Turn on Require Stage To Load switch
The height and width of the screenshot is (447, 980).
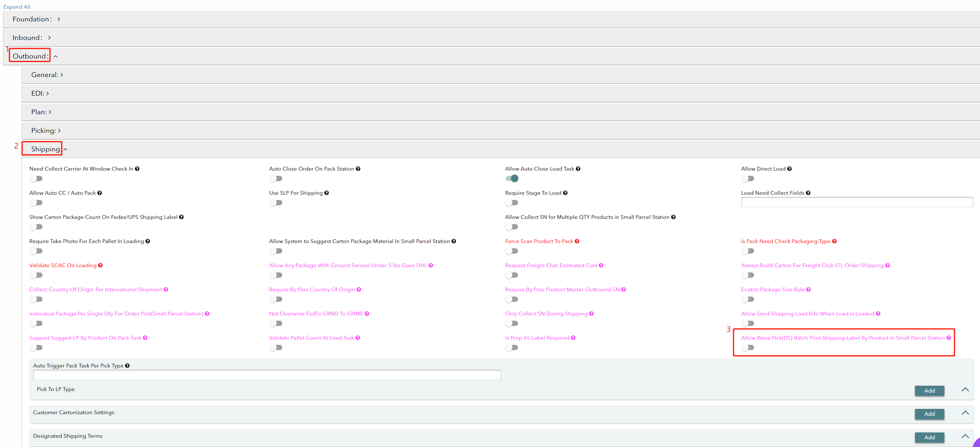512,203
